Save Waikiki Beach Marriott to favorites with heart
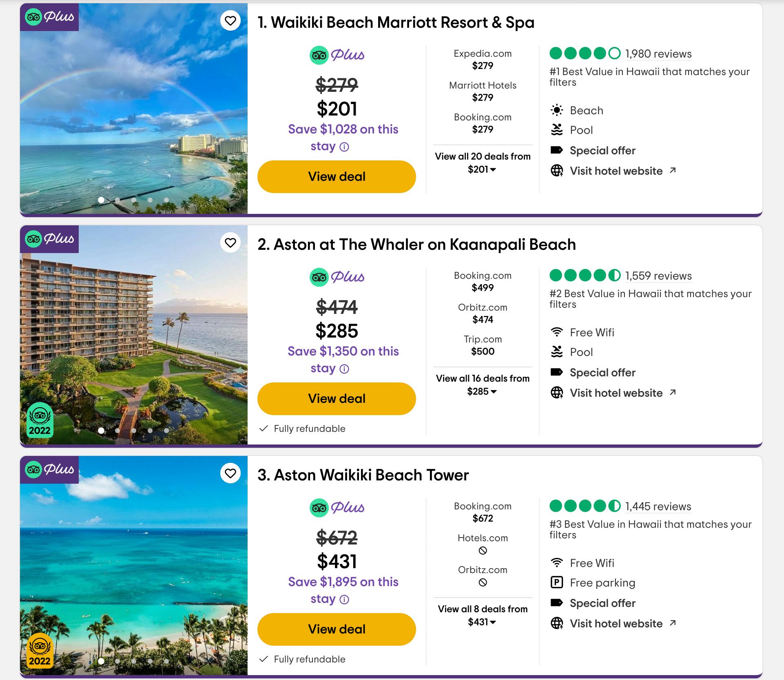Viewport: 784px width, 680px height. coord(230,21)
